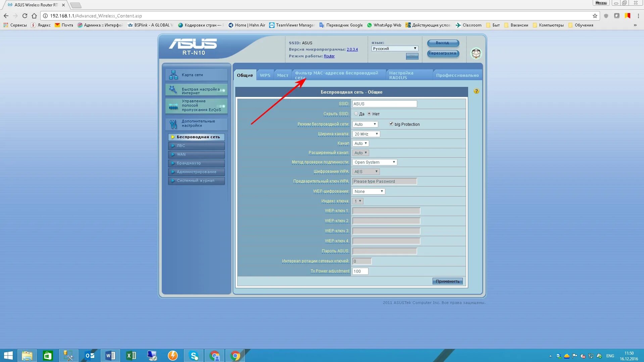The height and width of the screenshot is (362, 644).
Task: Open the Настройка RADIUS tab
Action: tap(409, 75)
